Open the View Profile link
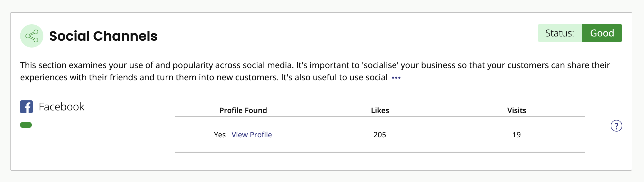The width and height of the screenshot is (644, 182). click(x=252, y=135)
